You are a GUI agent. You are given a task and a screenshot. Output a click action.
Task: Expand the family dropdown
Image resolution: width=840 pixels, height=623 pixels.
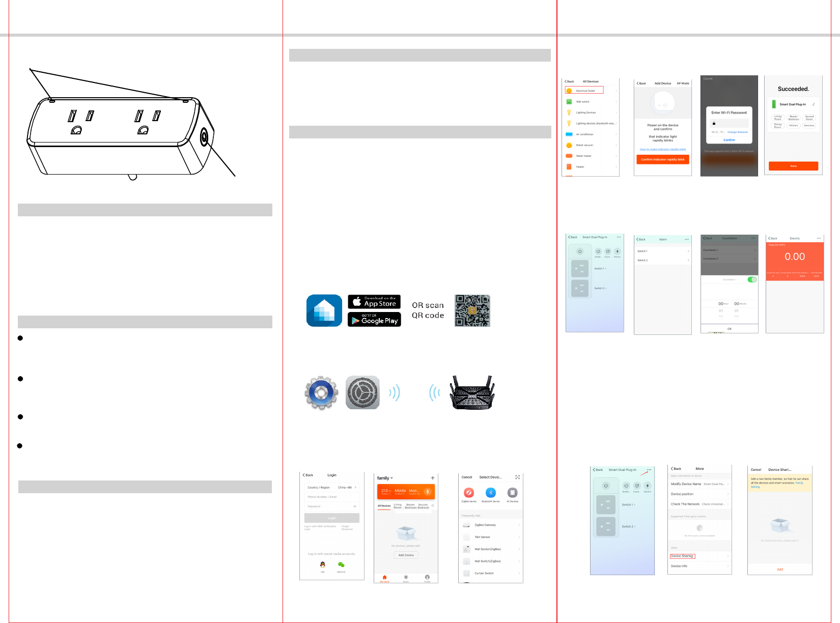click(x=385, y=478)
